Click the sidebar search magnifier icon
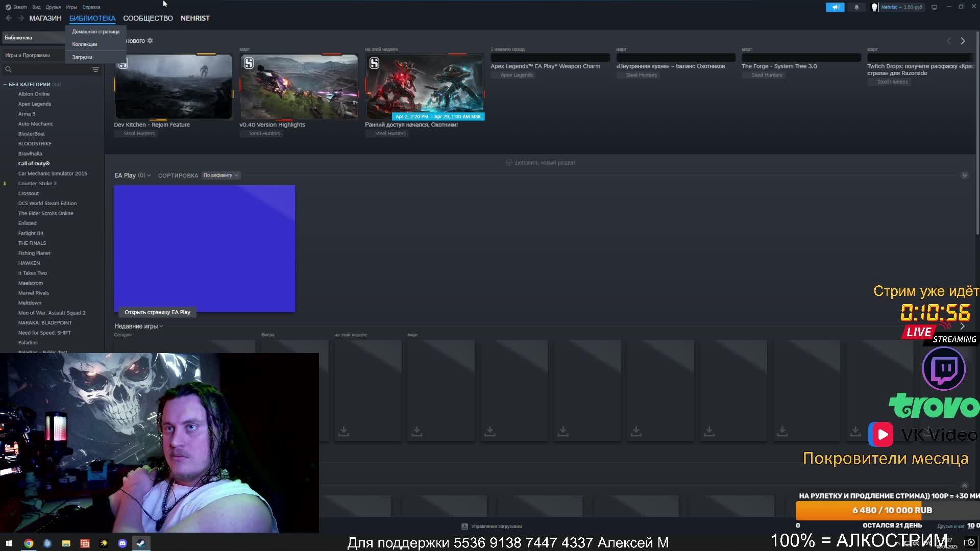 (8, 69)
